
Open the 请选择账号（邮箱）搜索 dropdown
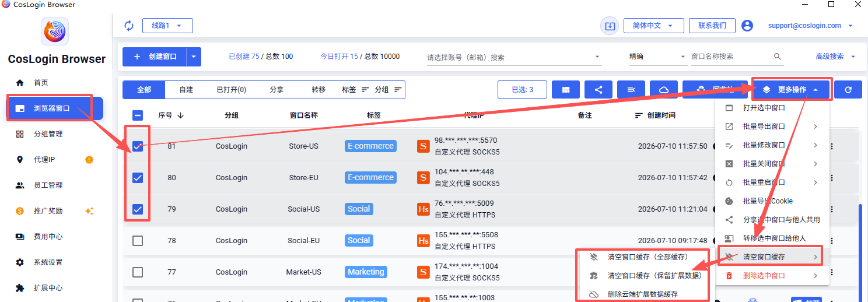coord(514,57)
